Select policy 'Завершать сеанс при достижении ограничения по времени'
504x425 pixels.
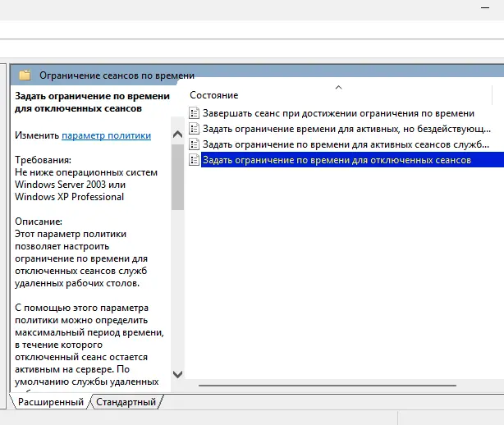[338, 113]
